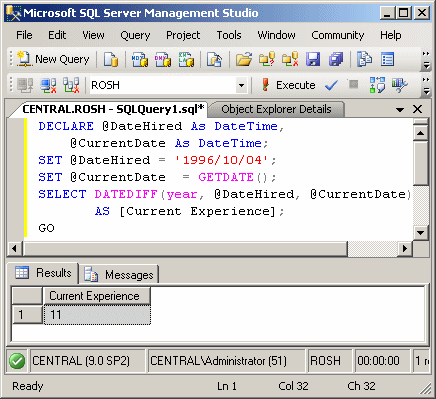
Task: Click editor horizontal scrollbar left arrow
Action: (x=14, y=249)
